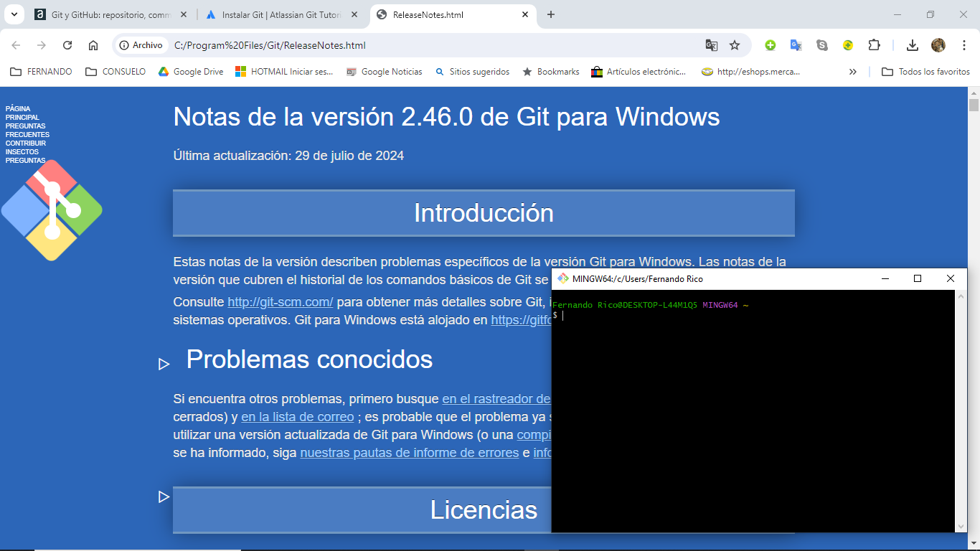Expand the bookmarks overflow chevron
Image resolution: width=980 pixels, height=551 pixels.
pyautogui.click(x=852, y=72)
